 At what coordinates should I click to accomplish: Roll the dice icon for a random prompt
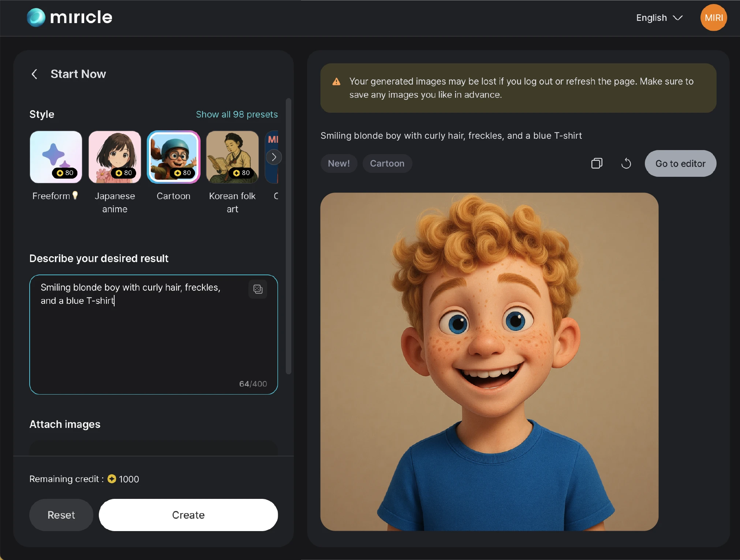point(258,289)
